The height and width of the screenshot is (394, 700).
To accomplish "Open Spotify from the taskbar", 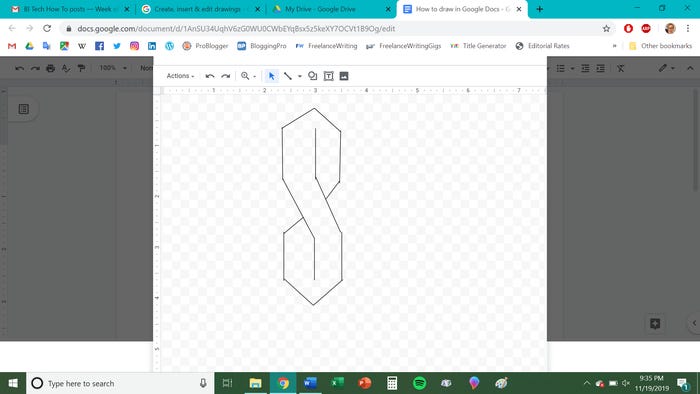I will click(x=419, y=383).
